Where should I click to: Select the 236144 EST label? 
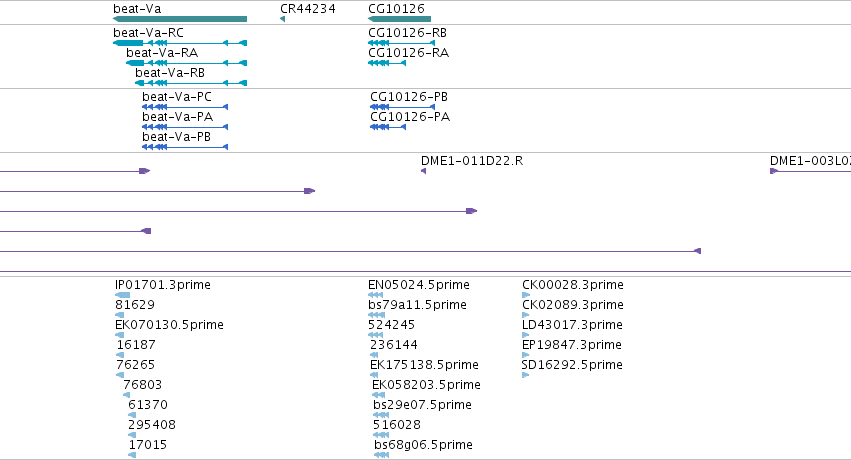coord(394,345)
